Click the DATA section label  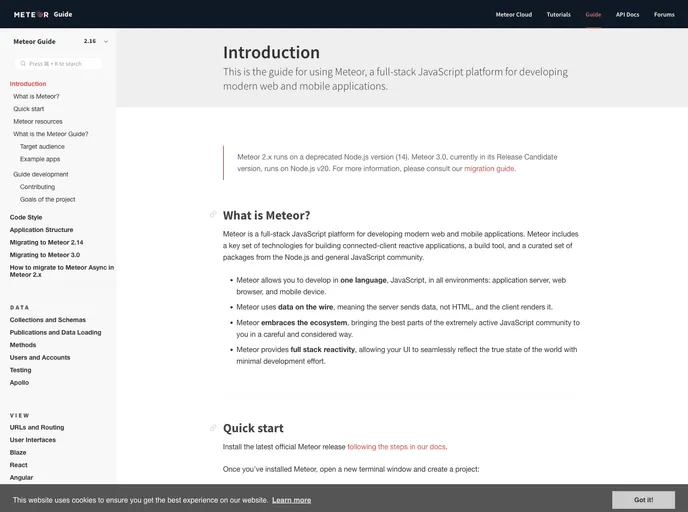[x=19, y=308]
